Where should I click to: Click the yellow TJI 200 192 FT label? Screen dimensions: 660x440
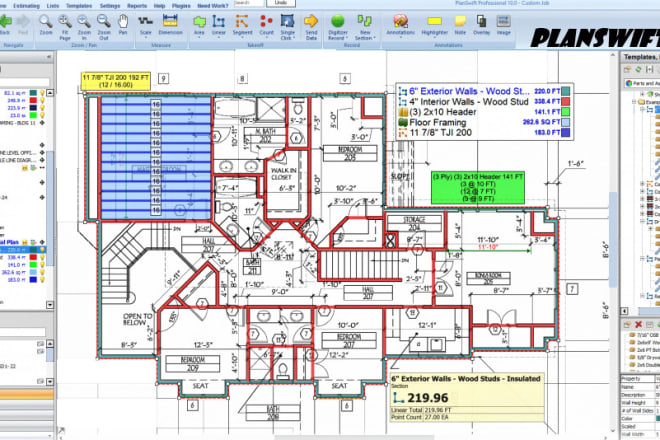point(115,81)
